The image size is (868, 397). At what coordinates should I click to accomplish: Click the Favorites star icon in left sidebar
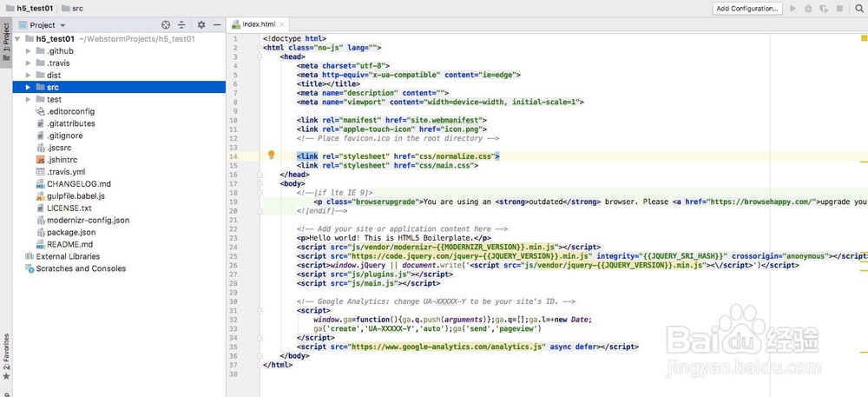[6, 377]
